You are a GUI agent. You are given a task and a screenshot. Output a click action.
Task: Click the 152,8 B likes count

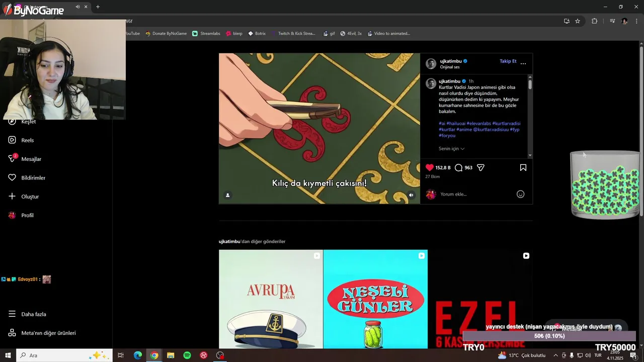443,167
